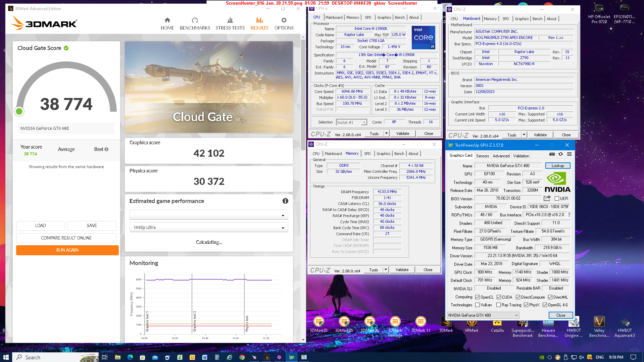Open the NVIDIA GeForce GTX 480 GPU selector dropdown
The height and width of the screenshot is (362, 644).
pyautogui.click(x=483, y=315)
